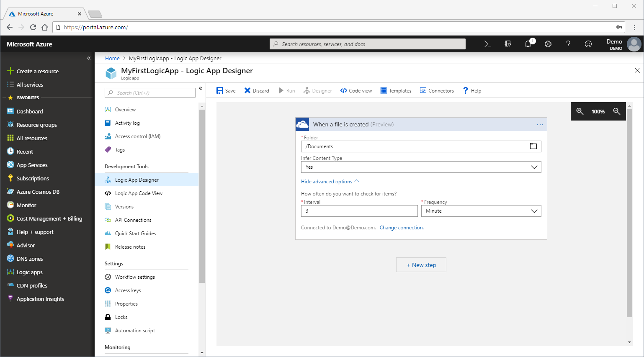Viewport: 644px width, 357px height.
Task: Collapse the Azure left sidebar
Action: coord(89,58)
